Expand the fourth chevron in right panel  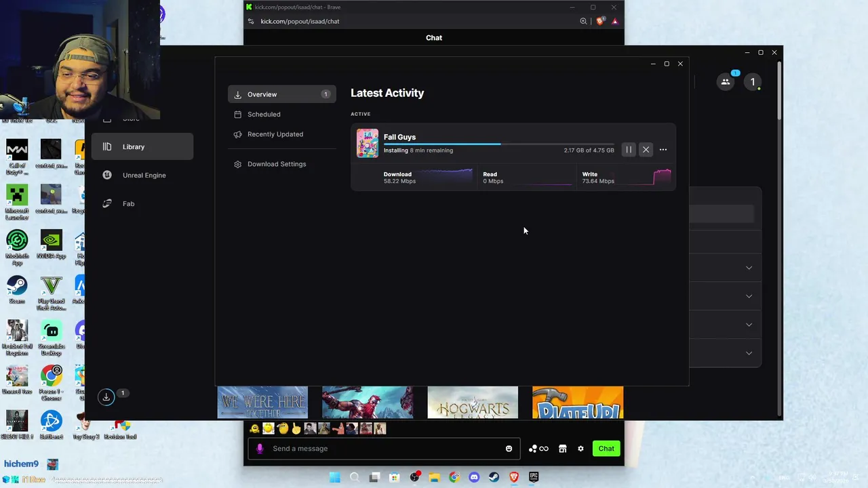click(749, 353)
